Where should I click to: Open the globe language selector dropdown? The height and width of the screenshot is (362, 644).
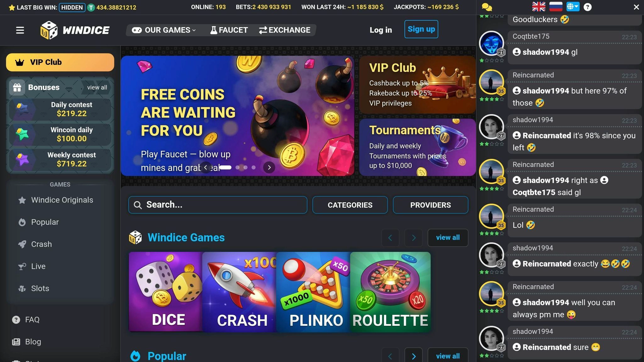pos(573,7)
